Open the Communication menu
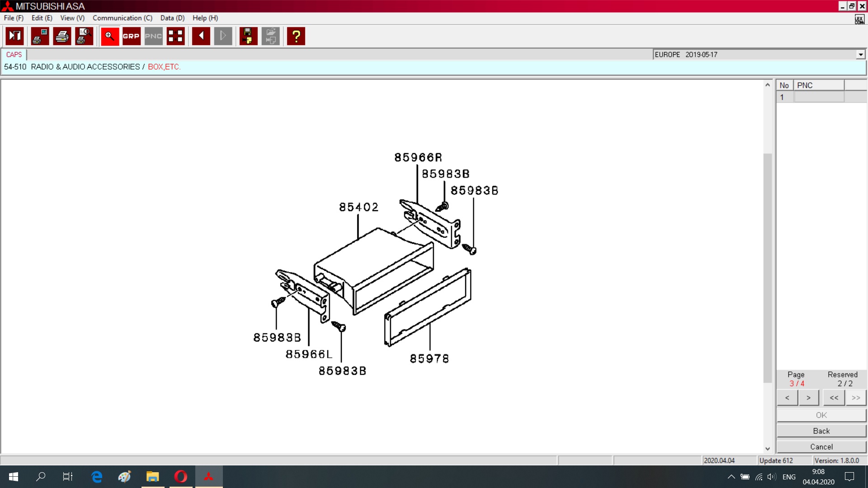 click(122, 18)
